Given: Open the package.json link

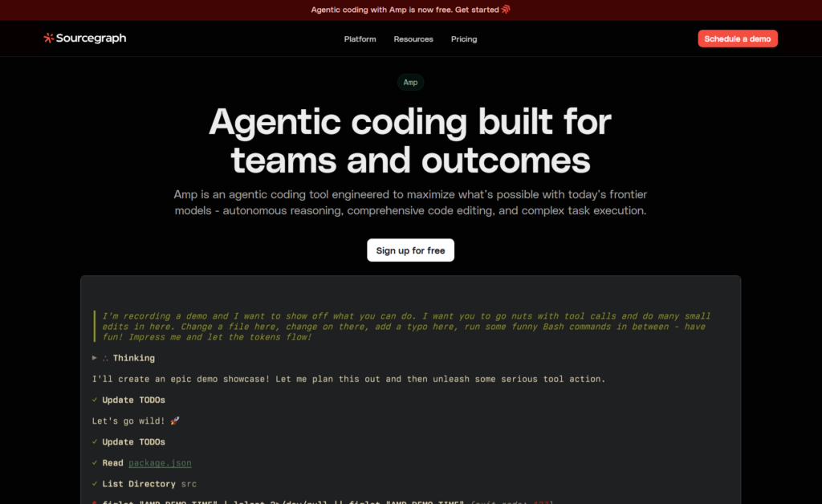Looking at the screenshot, I should click(160, 462).
